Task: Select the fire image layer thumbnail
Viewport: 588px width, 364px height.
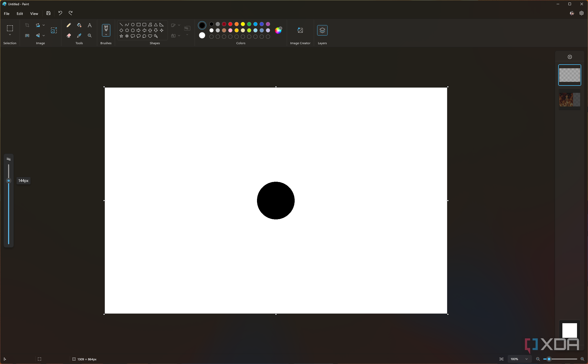Action: coord(569,99)
